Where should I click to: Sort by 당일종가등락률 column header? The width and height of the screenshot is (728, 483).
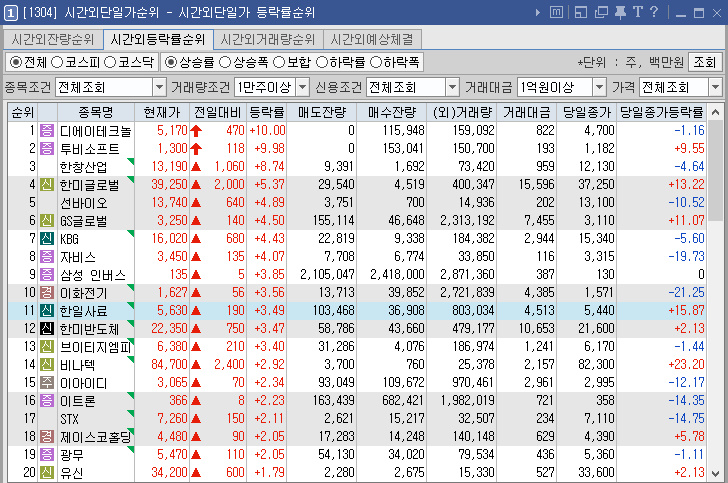(x=662, y=112)
